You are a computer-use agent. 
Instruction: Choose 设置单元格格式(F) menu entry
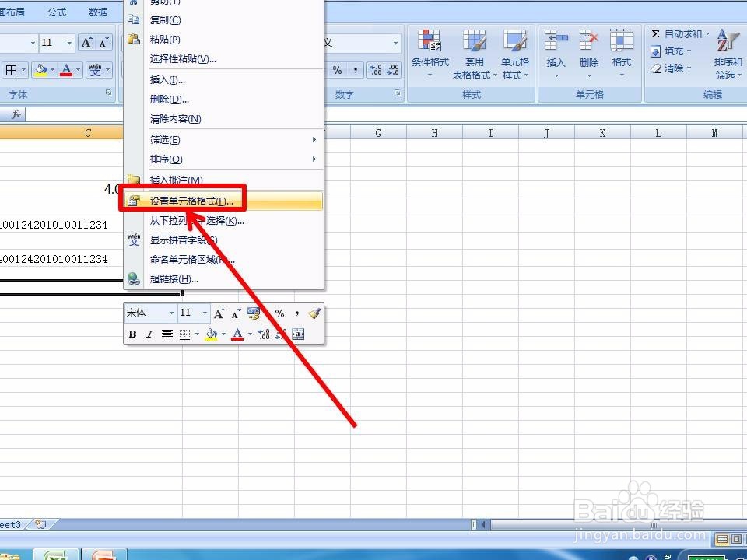click(x=224, y=201)
